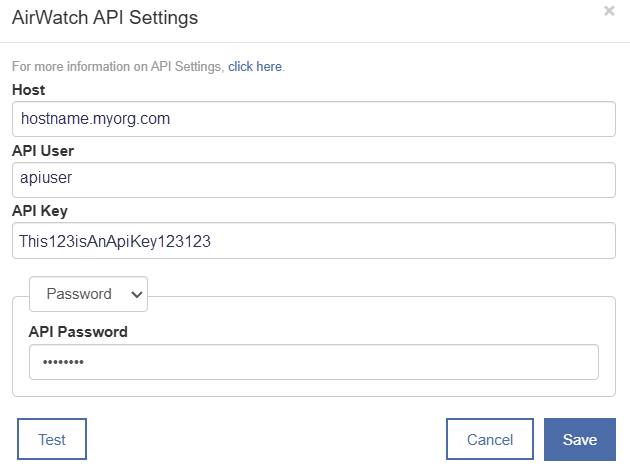Click the This123isAnApiKey123123 key value
This screenshot has width=630, height=474.
pyautogui.click(x=115, y=241)
